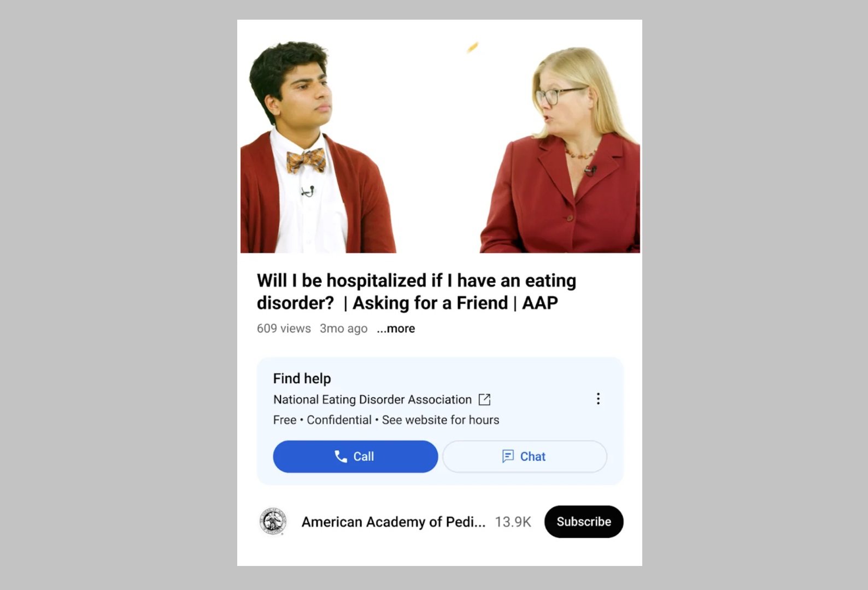Start a chat using the Chat label

tap(532, 457)
